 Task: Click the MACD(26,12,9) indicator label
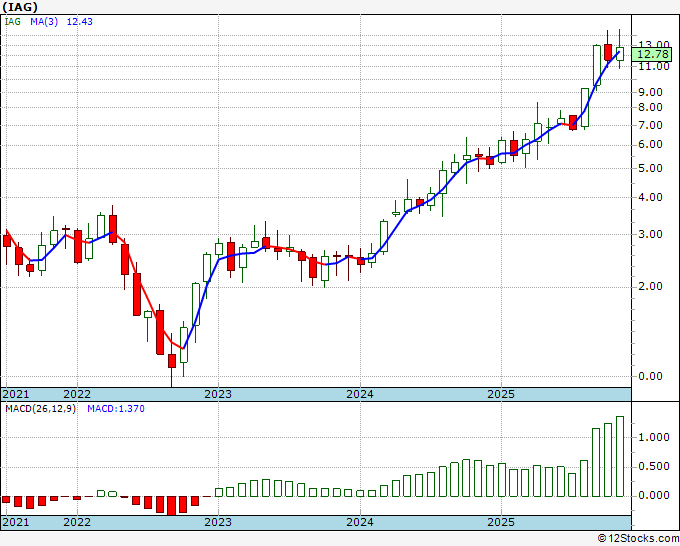40,409
